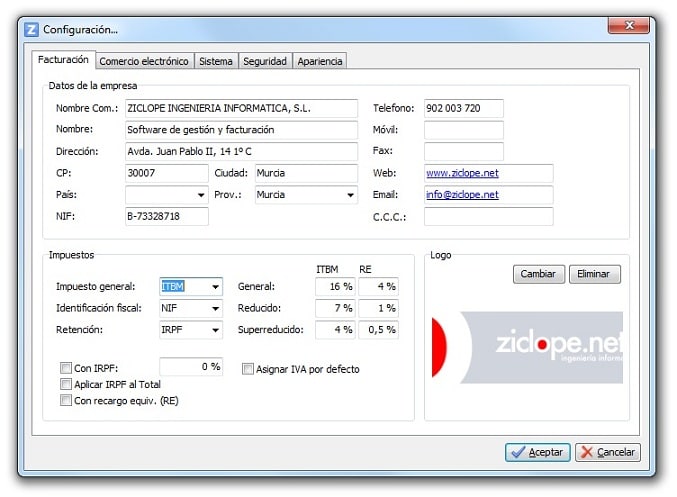The image size is (677, 497).
Task: Open the Sistema tab
Action: [x=215, y=61]
